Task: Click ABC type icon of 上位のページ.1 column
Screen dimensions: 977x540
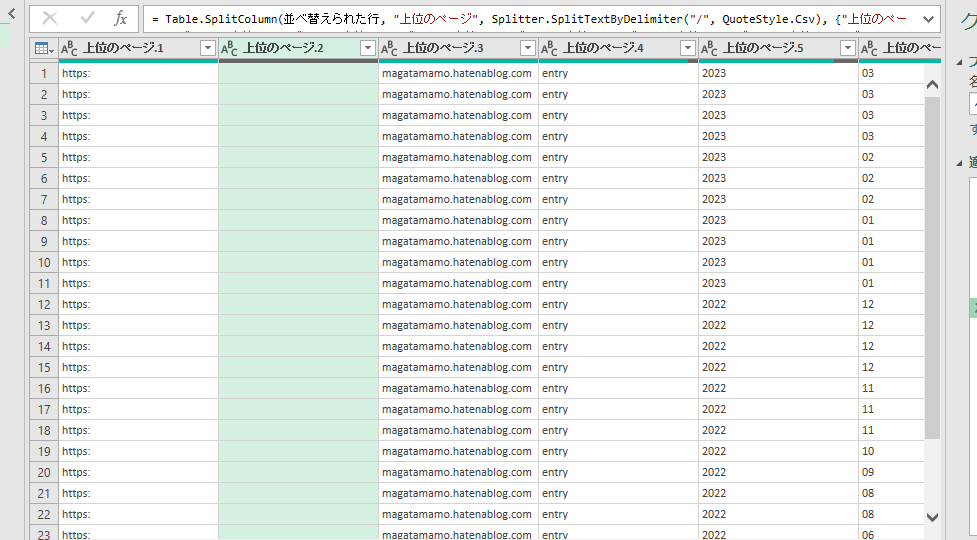Action: pyautogui.click(x=69, y=48)
